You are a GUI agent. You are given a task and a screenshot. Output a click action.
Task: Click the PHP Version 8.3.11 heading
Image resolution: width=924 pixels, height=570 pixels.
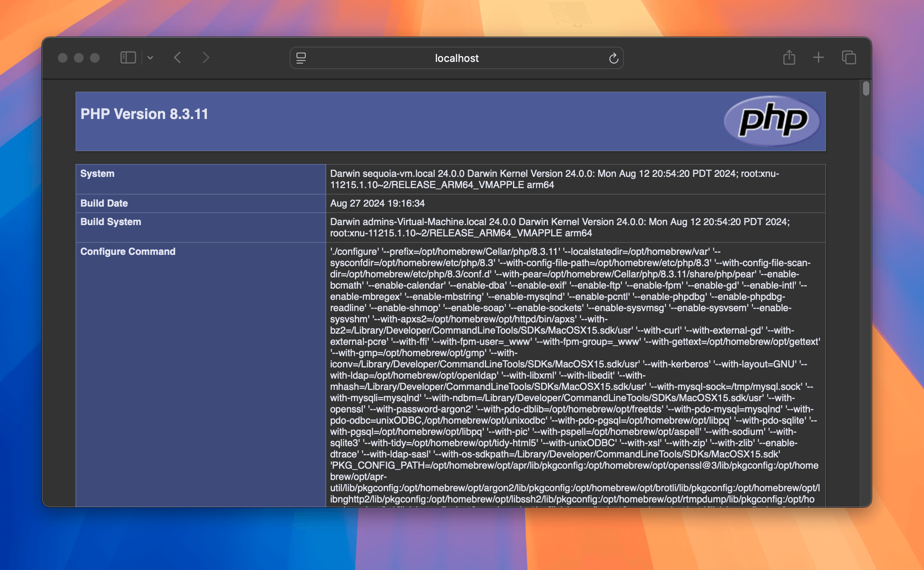tap(144, 114)
